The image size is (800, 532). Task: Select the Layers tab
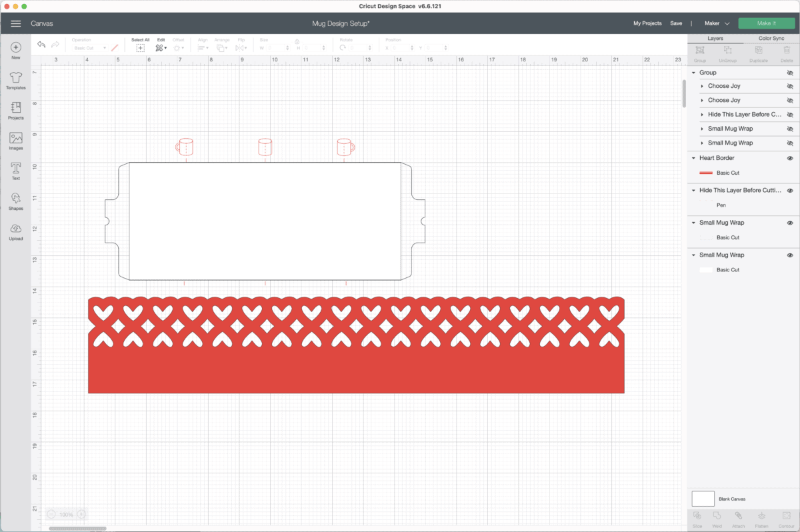(x=715, y=39)
